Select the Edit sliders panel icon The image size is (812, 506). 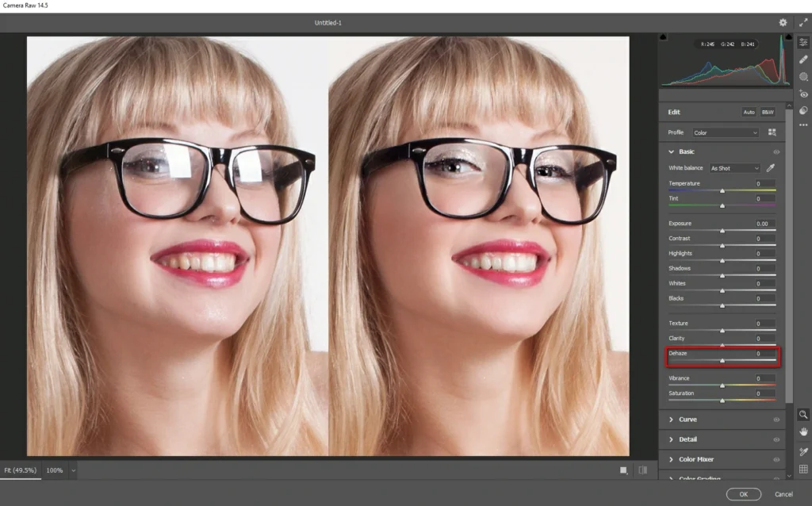[x=803, y=43]
